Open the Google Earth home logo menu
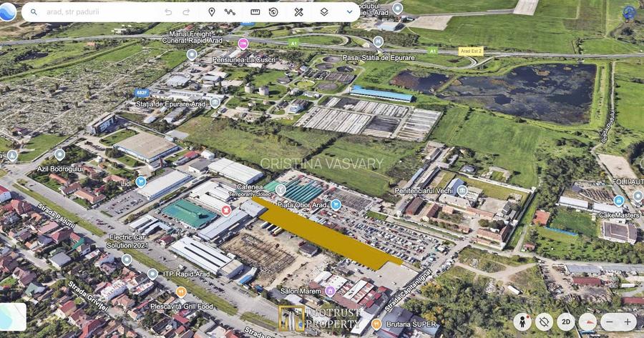644x338 pixels. point(8,11)
